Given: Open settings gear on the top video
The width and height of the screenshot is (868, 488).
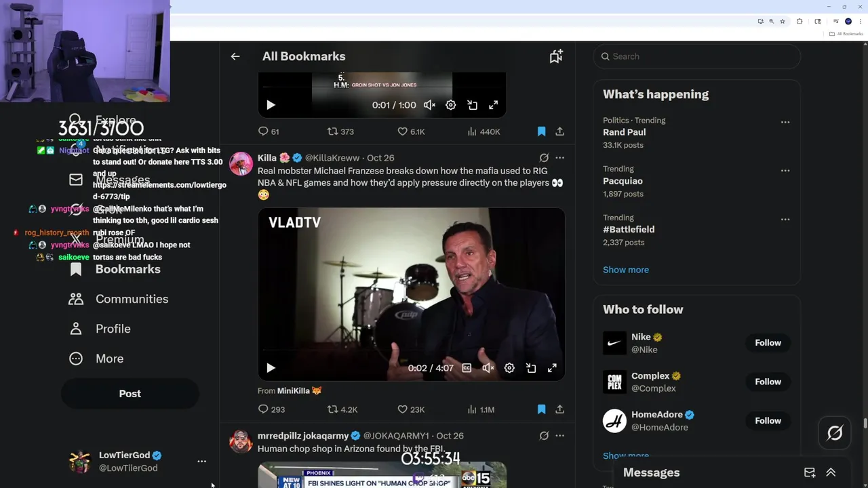Looking at the screenshot, I should click(x=451, y=105).
